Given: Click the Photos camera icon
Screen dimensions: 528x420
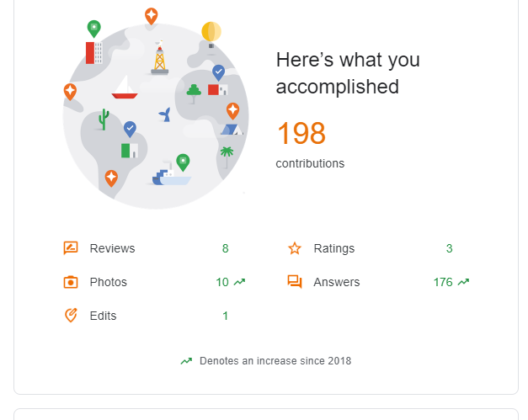Looking at the screenshot, I should (x=71, y=282).
